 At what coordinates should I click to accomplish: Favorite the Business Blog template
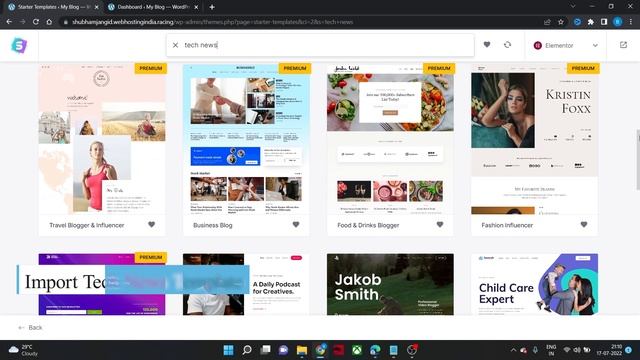(x=296, y=224)
